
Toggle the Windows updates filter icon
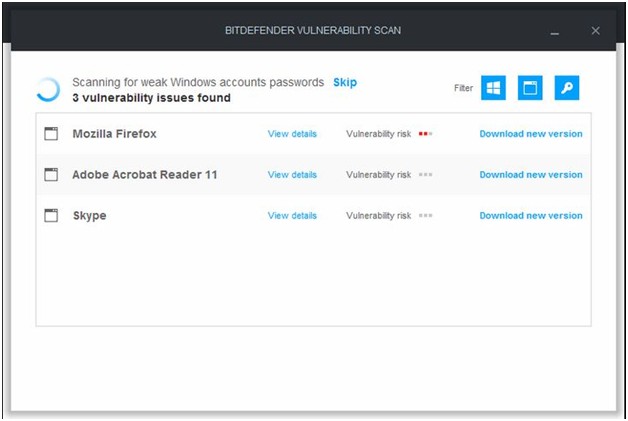tap(493, 88)
